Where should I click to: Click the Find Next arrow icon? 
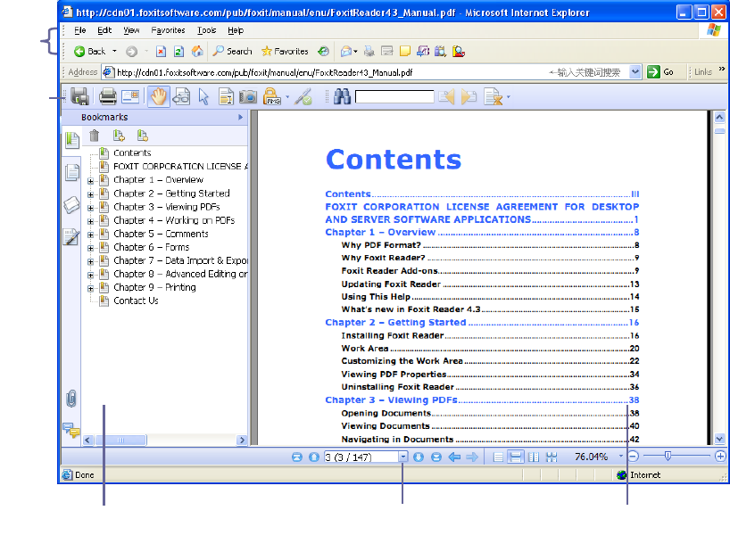(x=469, y=96)
